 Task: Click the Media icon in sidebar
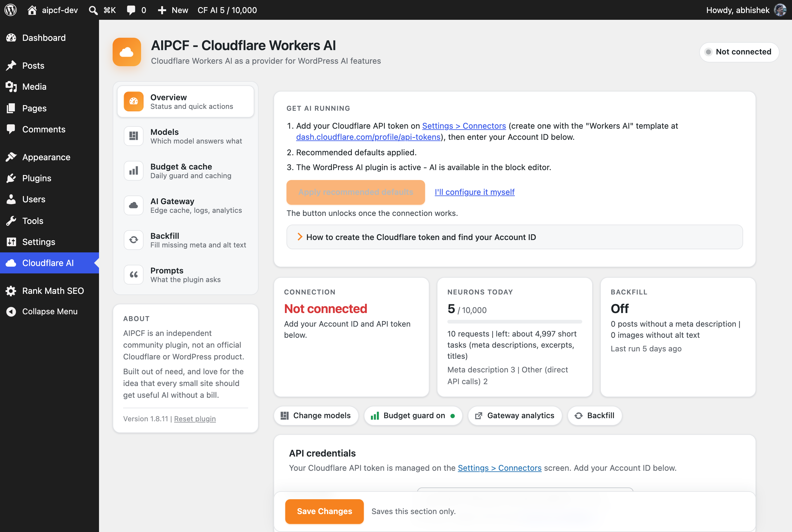tap(11, 87)
